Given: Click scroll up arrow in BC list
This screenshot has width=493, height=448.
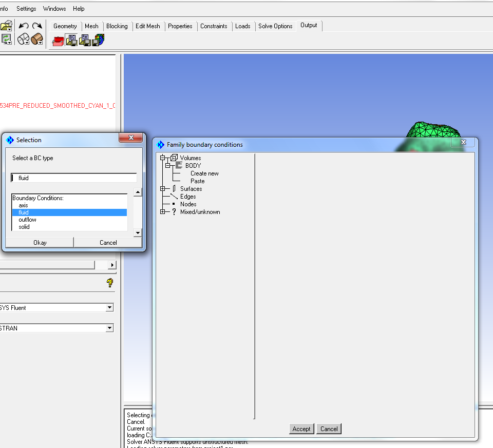Looking at the screenshot, I should pos(138,192).
